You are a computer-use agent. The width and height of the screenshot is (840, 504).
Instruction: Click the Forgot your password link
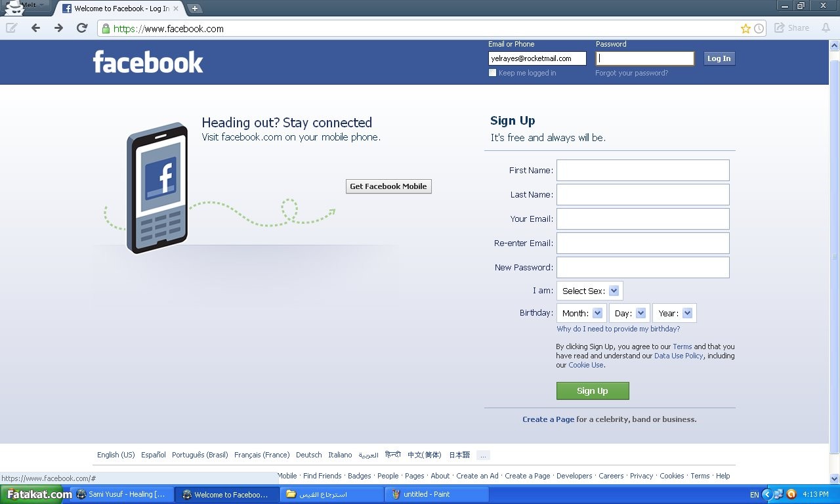coord(631,73)
